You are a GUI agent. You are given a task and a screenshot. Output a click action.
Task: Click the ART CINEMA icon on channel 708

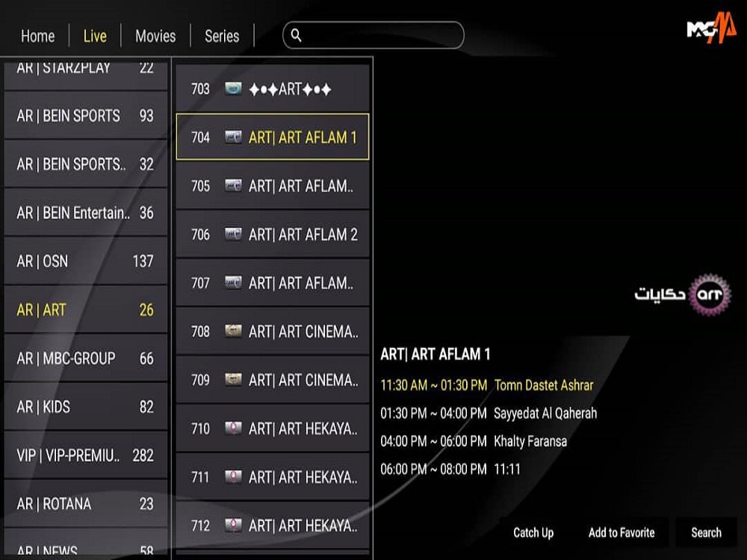tap(233, 332)
